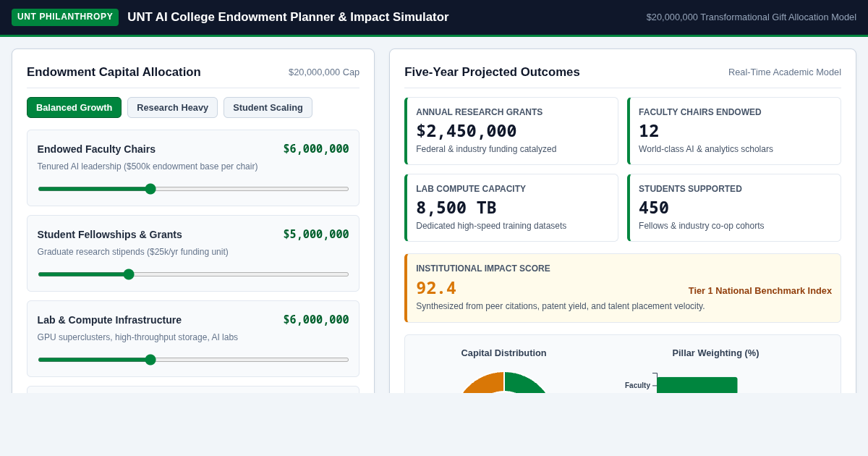Image resolution: width=868 pixels, height=456 pixels.
Task: Click the Lab Compute Capacity card label
Action: [471, 189]
